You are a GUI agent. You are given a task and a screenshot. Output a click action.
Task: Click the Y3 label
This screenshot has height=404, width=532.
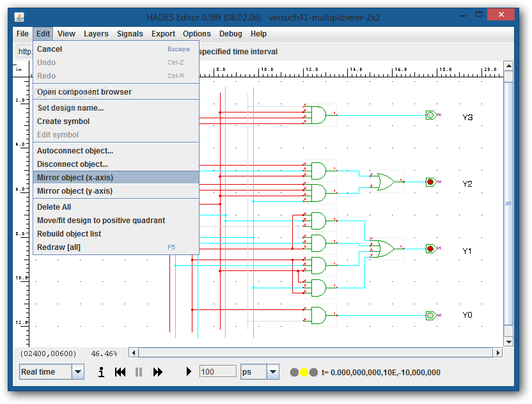tap(467, 118)
